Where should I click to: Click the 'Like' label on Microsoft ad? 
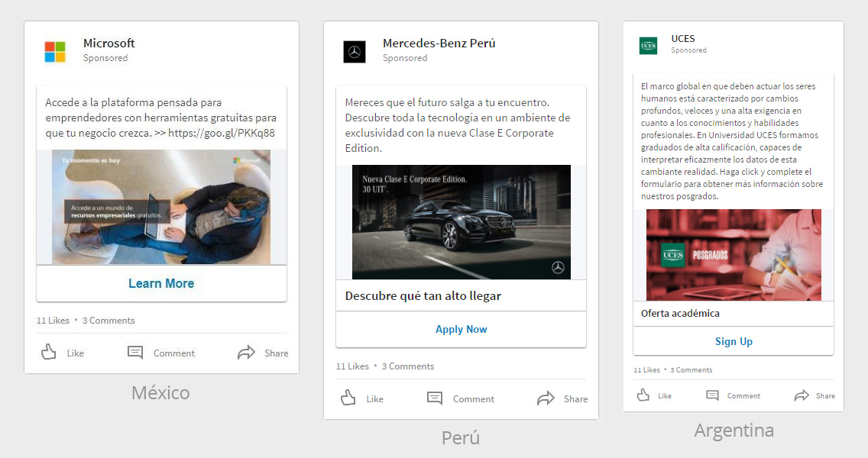click(76, 353)
